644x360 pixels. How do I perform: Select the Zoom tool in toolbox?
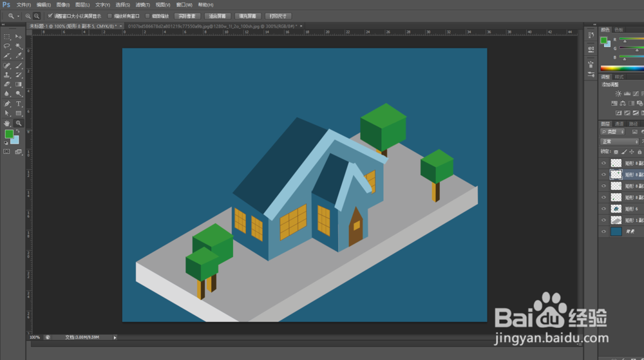19,123
